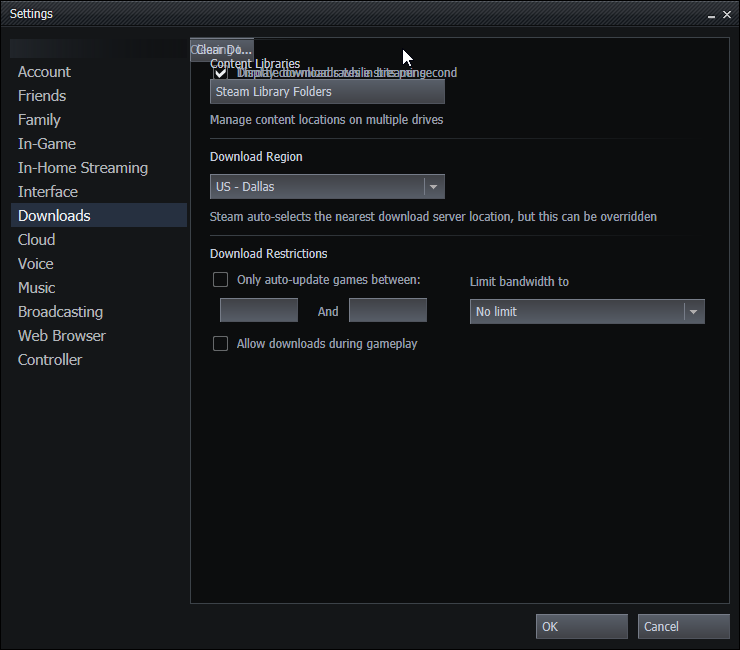Viewport: 740px width, 650px height.
Task: Open the Cloud settings section
Action: tap(99, 240)
